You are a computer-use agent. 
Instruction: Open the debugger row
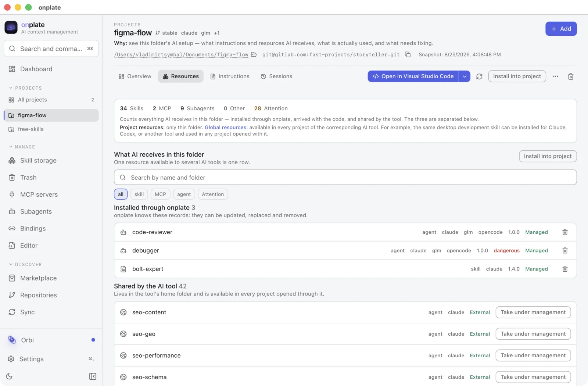click(x=345, y=251)
